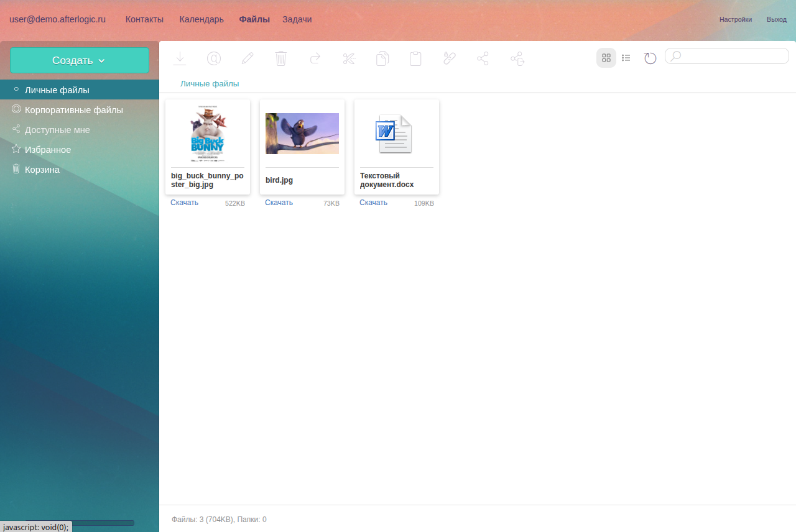796x532 pixels.
Task: Switch to list view
Action: point(626,58)
